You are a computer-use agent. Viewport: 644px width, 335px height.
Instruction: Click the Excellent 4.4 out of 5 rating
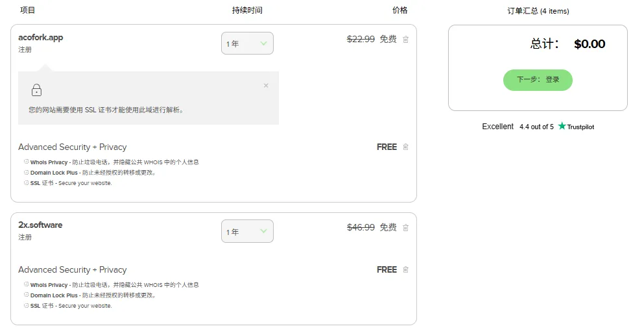tap(518, 127)
